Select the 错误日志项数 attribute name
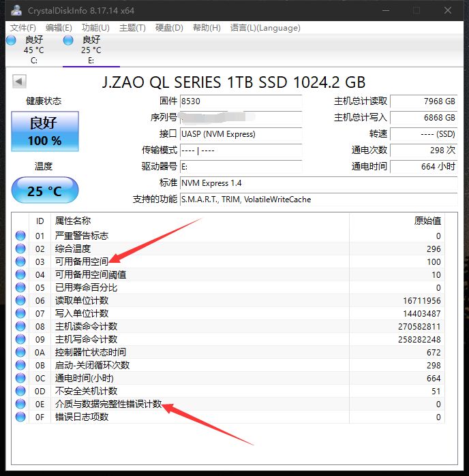The width and height of the screenshot is (469, 476). [82, 417]
